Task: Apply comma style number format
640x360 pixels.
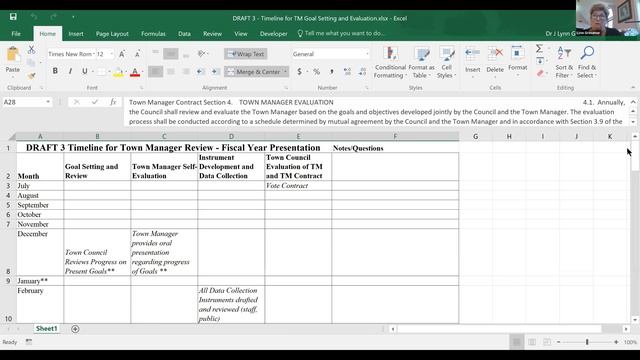Action: tap(332, 72)
